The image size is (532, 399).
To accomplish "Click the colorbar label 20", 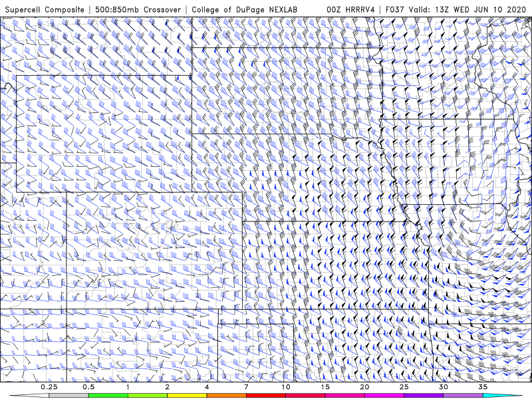I will 364,387.
